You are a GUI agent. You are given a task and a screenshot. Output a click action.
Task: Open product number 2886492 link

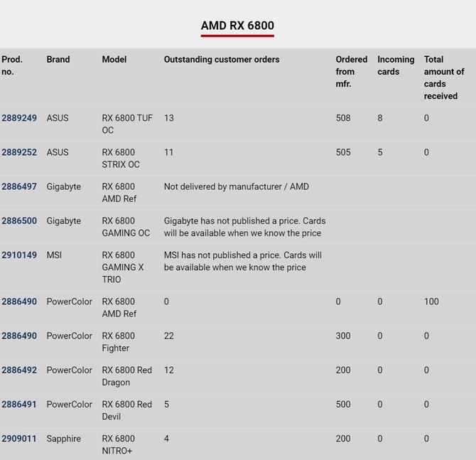pos(19,370)
